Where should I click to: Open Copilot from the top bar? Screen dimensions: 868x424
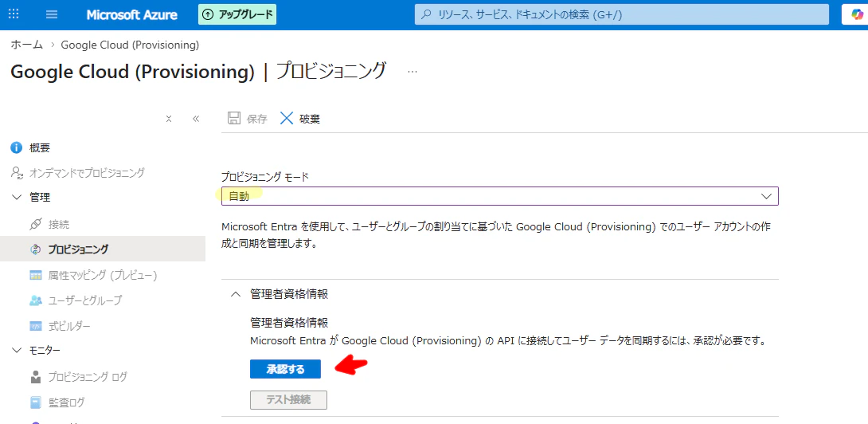point(857,14)
